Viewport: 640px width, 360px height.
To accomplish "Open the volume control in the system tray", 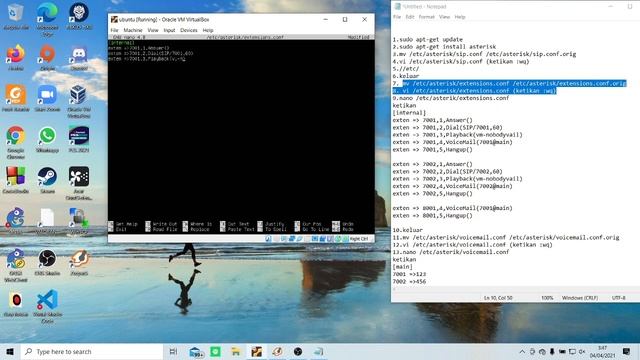I will [x=582, y=351].
